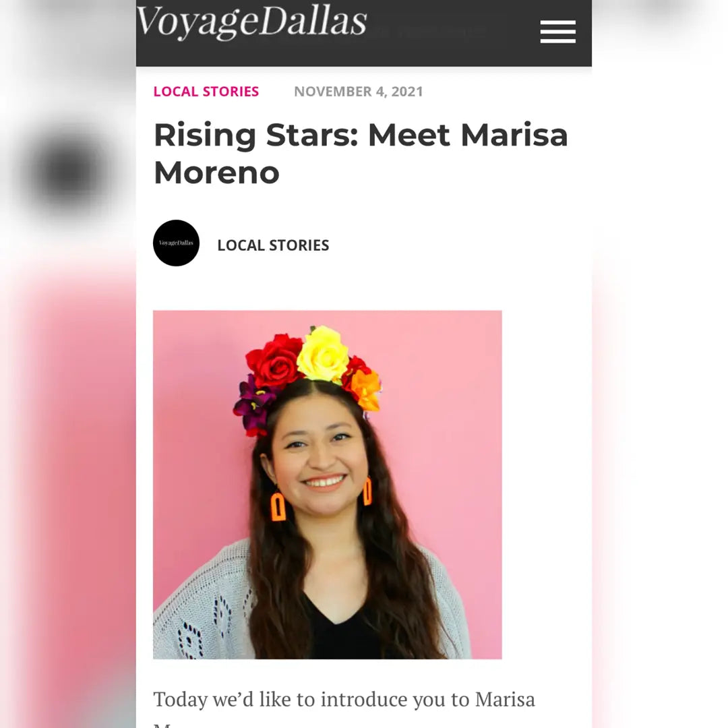Click the VoyageDallas header logo
Image resolution: width=728 pixels, height=728 pixels.
251,22
